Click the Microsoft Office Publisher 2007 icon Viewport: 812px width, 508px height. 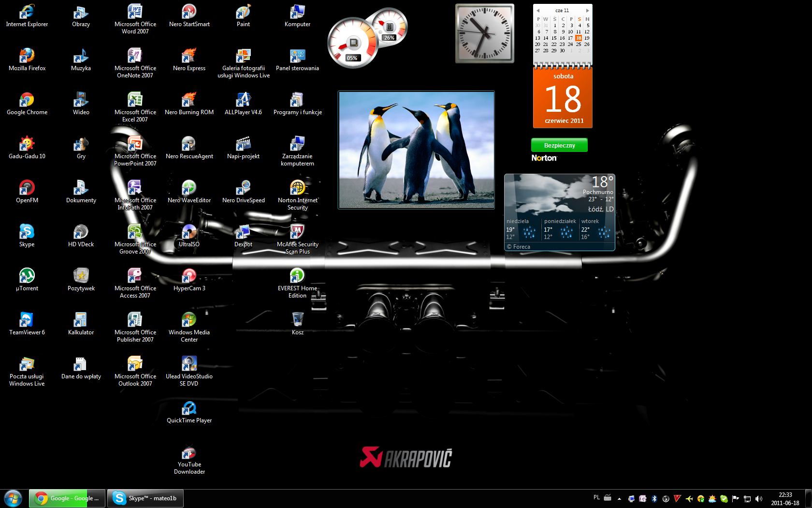click(x=135, y=328)
